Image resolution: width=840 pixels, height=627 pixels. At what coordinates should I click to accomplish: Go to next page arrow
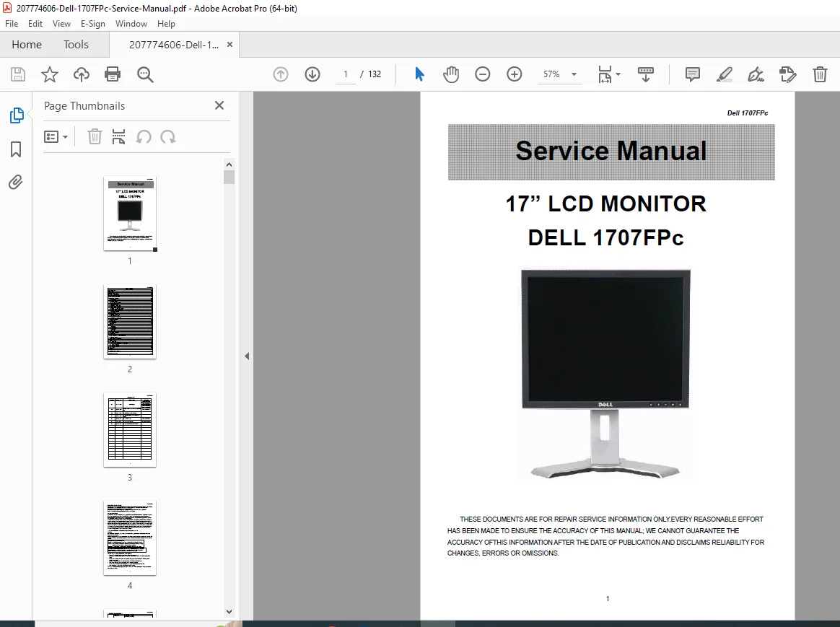coord(312,74)
